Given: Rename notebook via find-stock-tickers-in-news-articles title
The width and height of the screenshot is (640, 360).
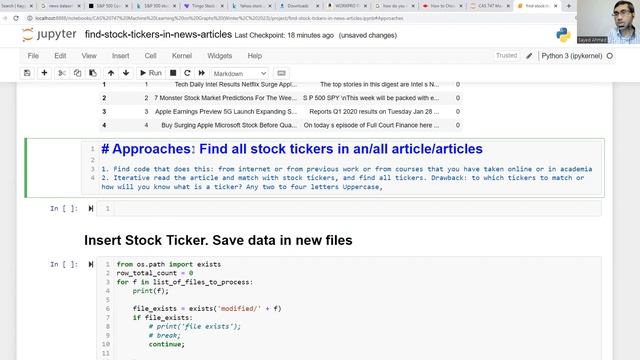Looking at the screenshot, I should 158,35.
